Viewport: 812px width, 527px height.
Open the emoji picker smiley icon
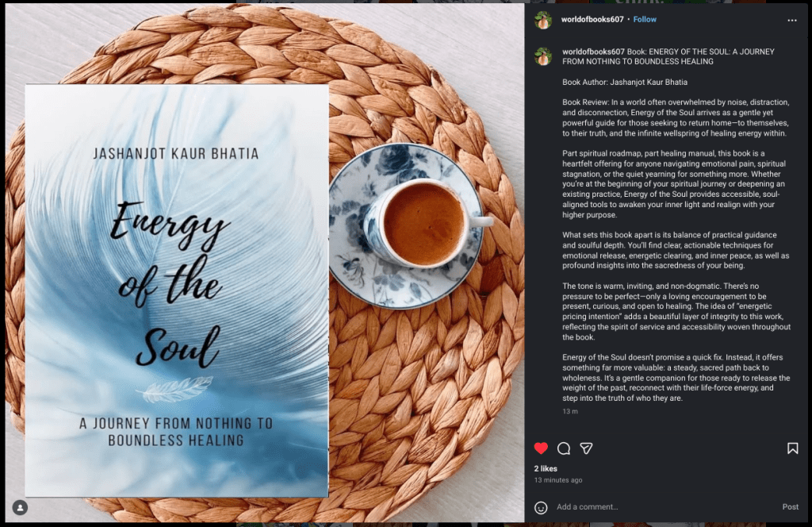pyautogui.click(x=541, y=507)
